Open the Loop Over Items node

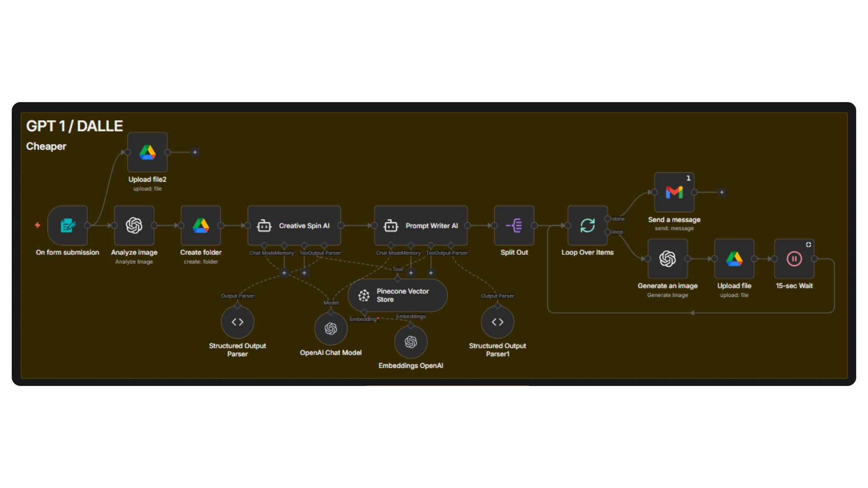(587, 225)
